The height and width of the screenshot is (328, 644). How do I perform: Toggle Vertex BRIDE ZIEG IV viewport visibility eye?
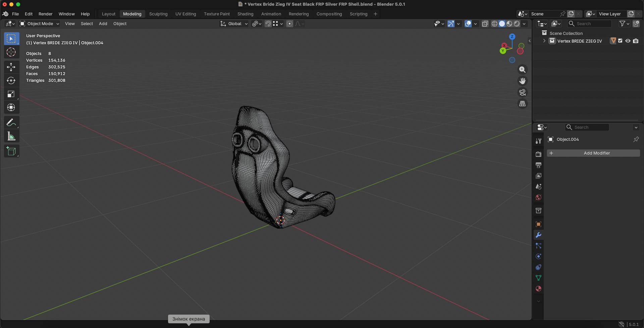(x=628, y=41)
